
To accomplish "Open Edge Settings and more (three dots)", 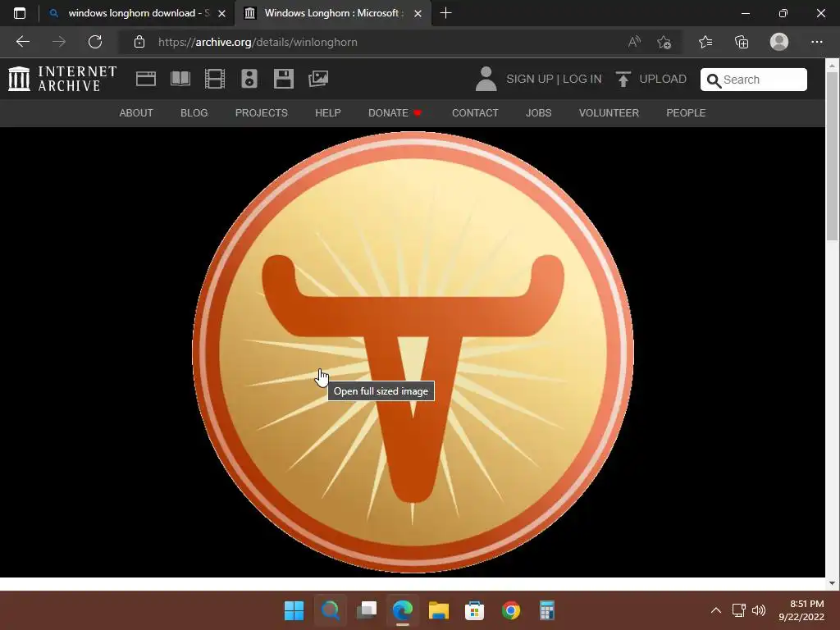I will [816, 42].
